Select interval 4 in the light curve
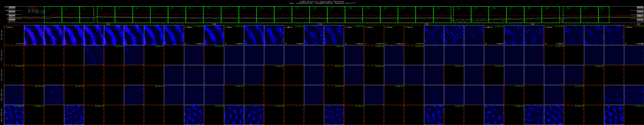The image size is (644, 125). 106,15
